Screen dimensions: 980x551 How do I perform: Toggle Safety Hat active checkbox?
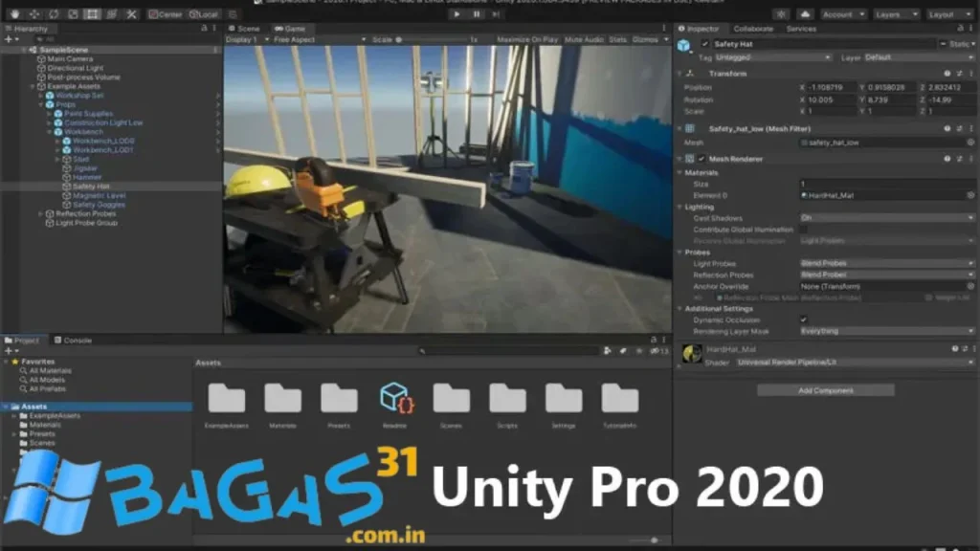point(705,44)
